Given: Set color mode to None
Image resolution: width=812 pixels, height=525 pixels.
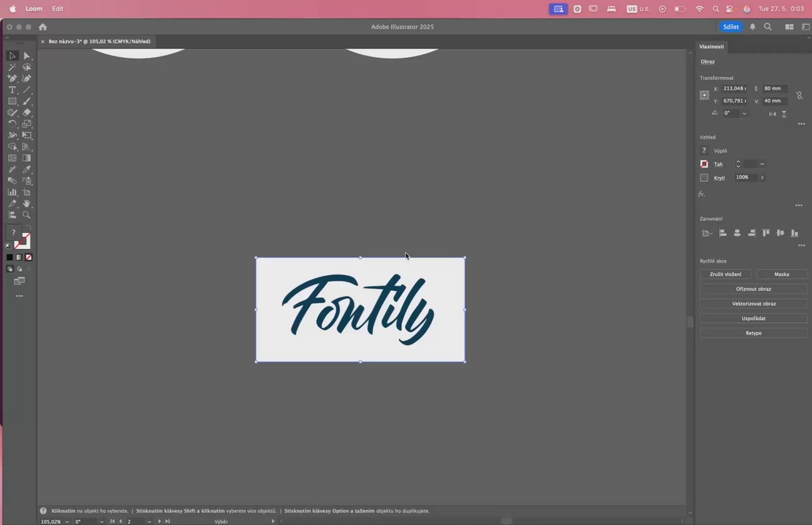Looking at the screenshot, I should tap(29, 257).
